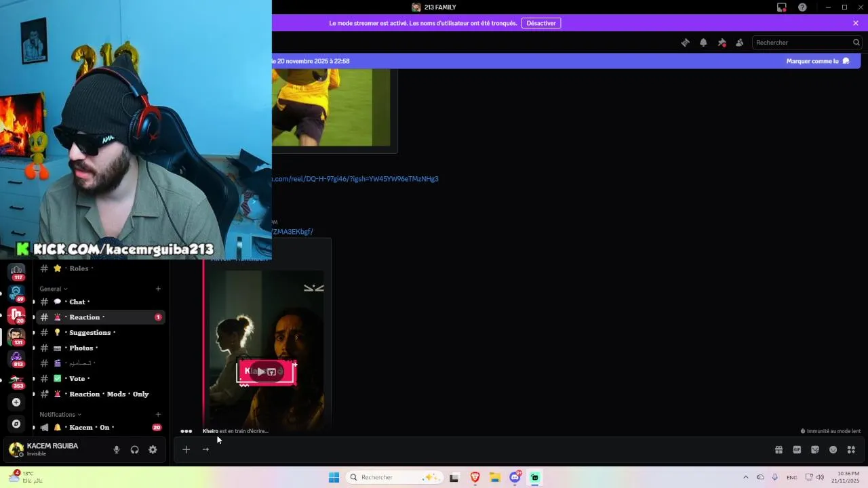This screenshot has width=868, height=488.
Task: Create channel in General category plus
Action: click(x=158, y=289)
